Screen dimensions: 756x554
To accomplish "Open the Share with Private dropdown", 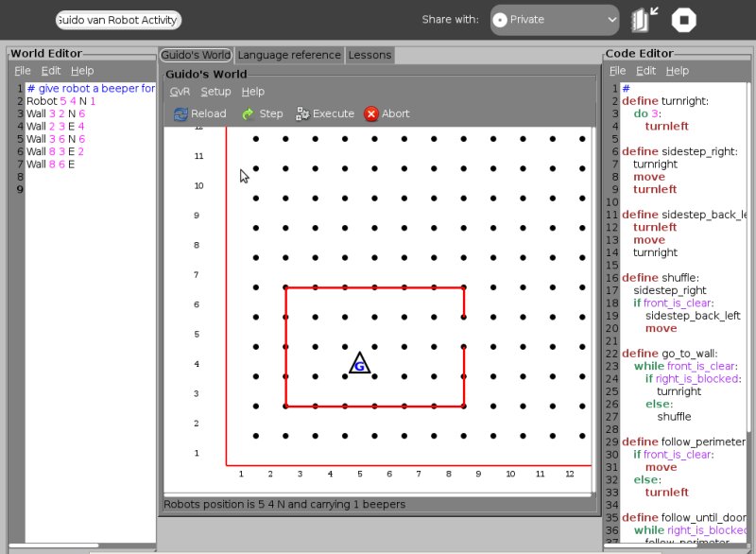I will pyautogui.click(x=554, y=20).
